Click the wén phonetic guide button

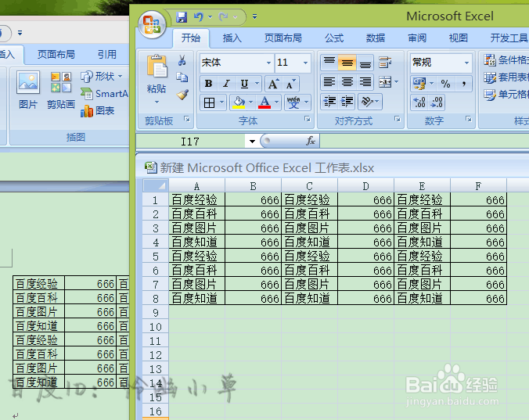click(293, 102)
